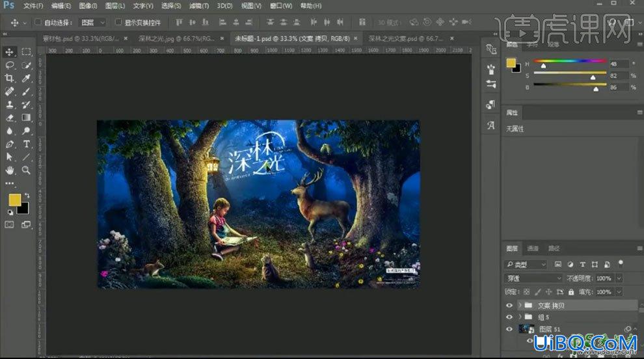Image resolution: width=644 pixels, height=359 pixels.
Task: Toggle adjustment layer filter in Layers panel
Action: (570, 264)
